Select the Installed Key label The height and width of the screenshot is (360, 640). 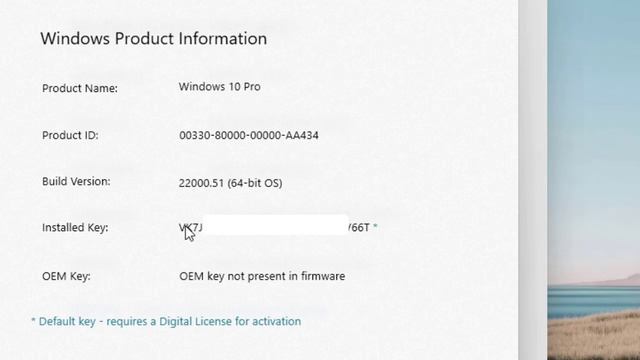pyautogui.click(x=75, y=227)
